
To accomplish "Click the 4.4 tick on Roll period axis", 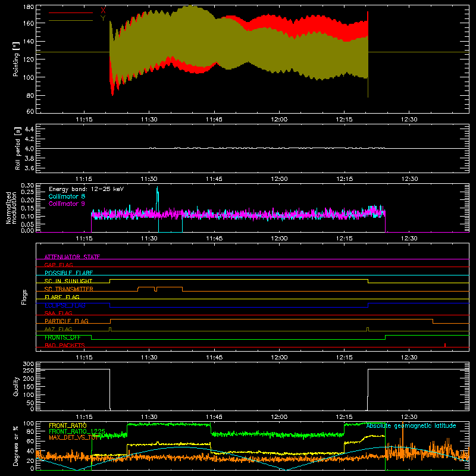I will pos(29,129).
